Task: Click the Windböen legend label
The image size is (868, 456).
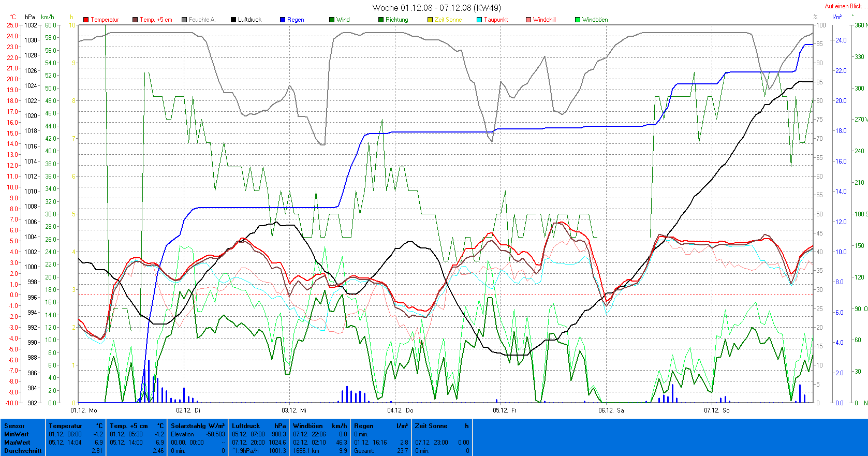Action: pos(595,20)
